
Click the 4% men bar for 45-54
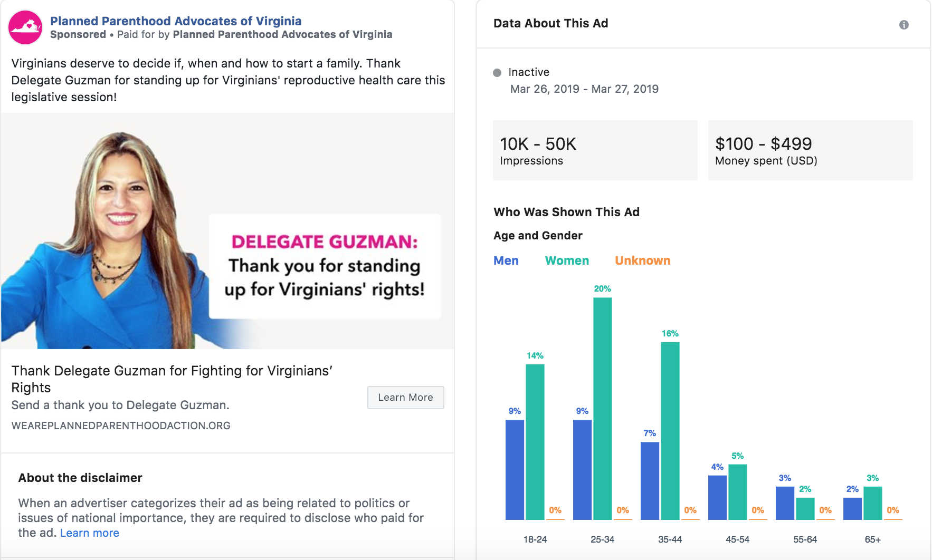tap(717, 498)
